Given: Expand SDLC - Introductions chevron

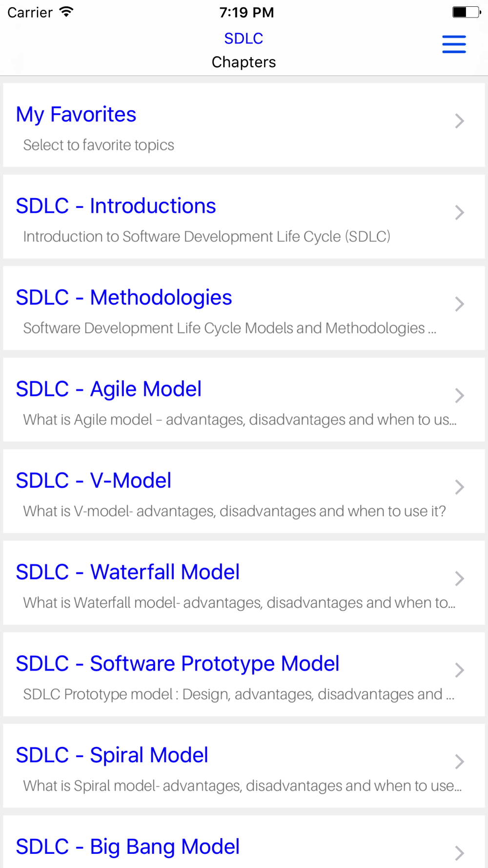Looking at the screenshot, I should click(x=459, y=212).
